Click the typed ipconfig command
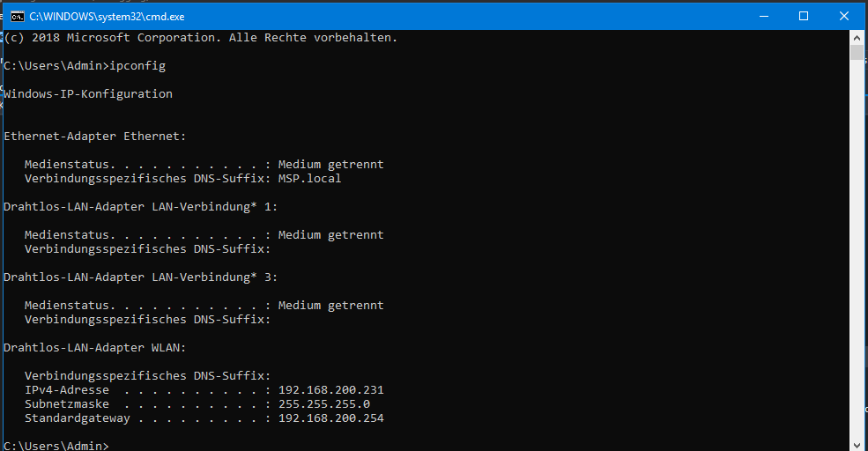868x451 pixels. click(x=137, y=66)
